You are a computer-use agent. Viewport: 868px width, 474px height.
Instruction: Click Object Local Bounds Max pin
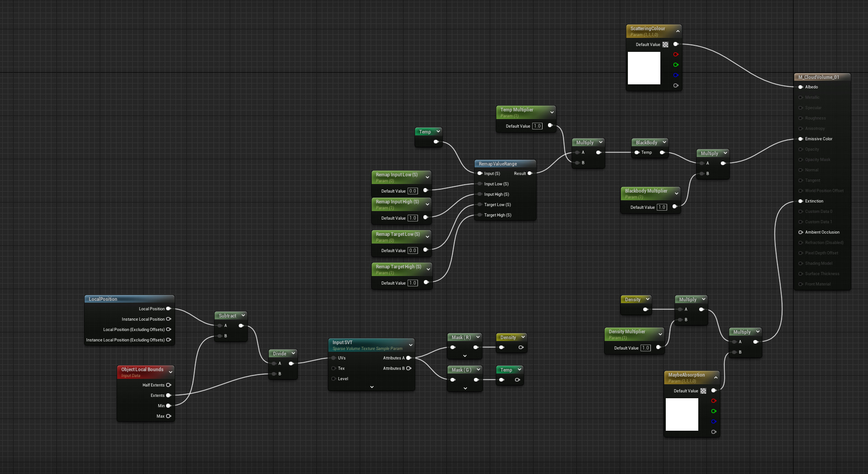(168, 416)
